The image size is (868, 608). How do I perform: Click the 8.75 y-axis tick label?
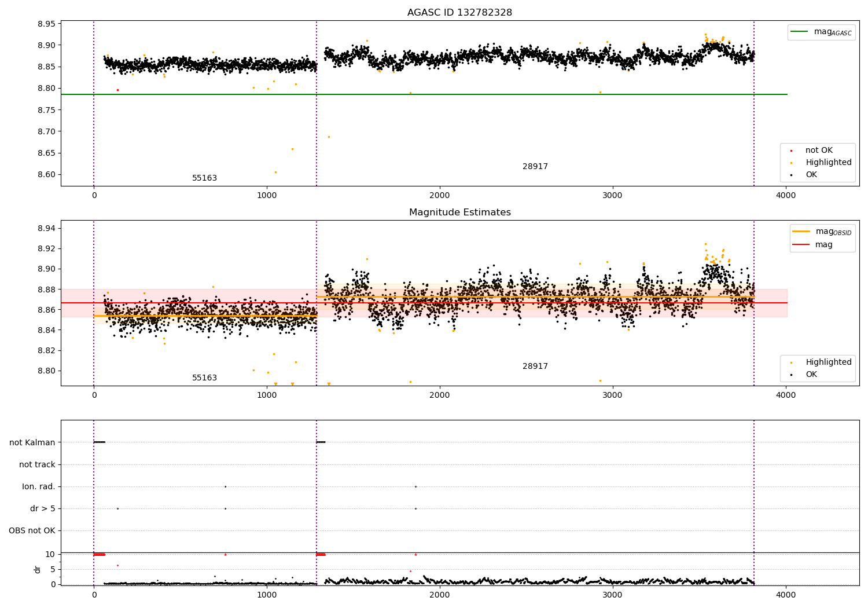pyautogui.click(x=46, y=110)
